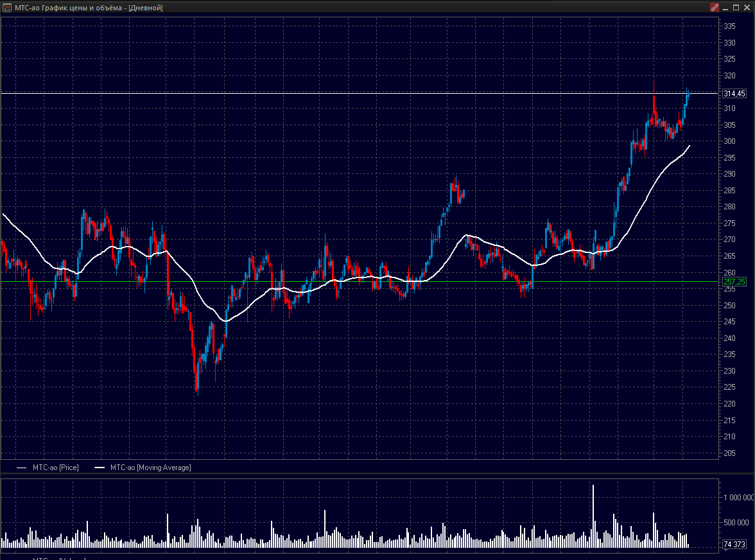
Task: Maximize the МТС-ао chart window
Action: pyautogui.click(x=736, y=8)
